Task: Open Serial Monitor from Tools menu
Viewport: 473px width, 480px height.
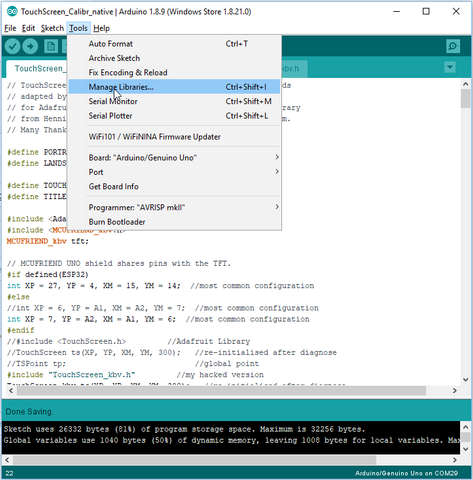Action: tap(175, 101)
